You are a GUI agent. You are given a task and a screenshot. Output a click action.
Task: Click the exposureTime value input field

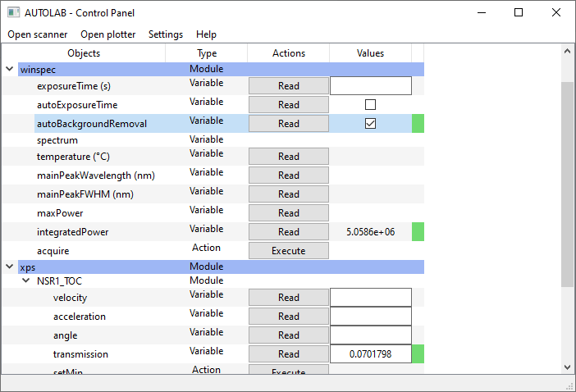371,86
